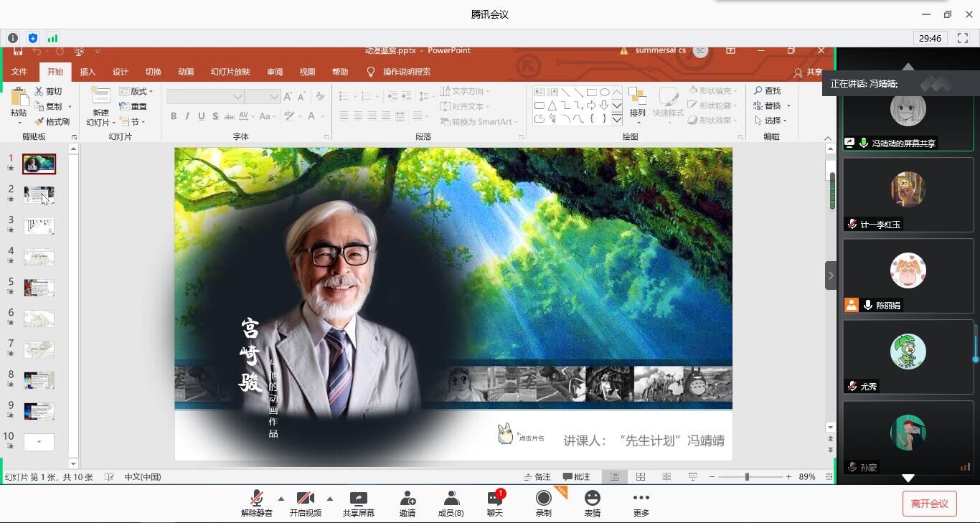
Task: Open the Chat panel icon
Action: tap(495, 499)
